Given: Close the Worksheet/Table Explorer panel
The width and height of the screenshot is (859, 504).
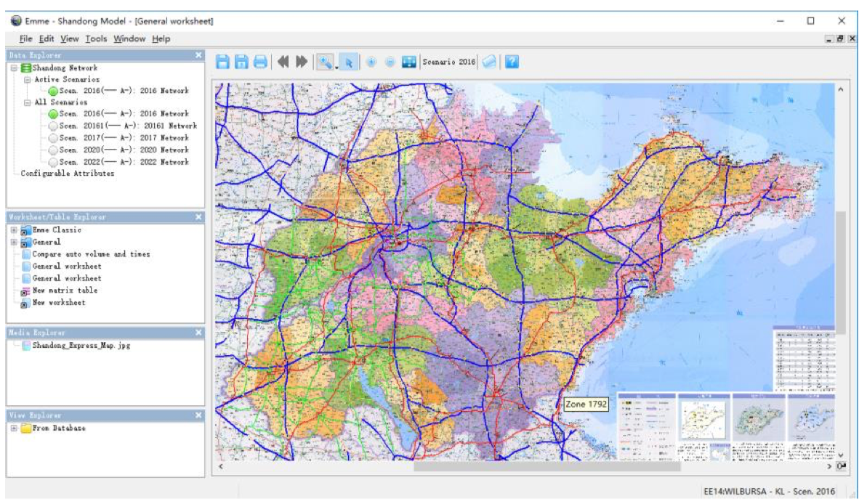Looking at the screenshot, I should pyautogui.click(x=198, y=217).
